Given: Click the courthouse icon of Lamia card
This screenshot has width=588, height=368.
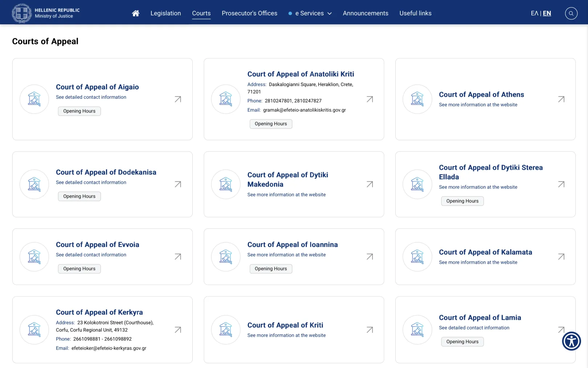Looking at the screenshot, I should tap(417, 330).
